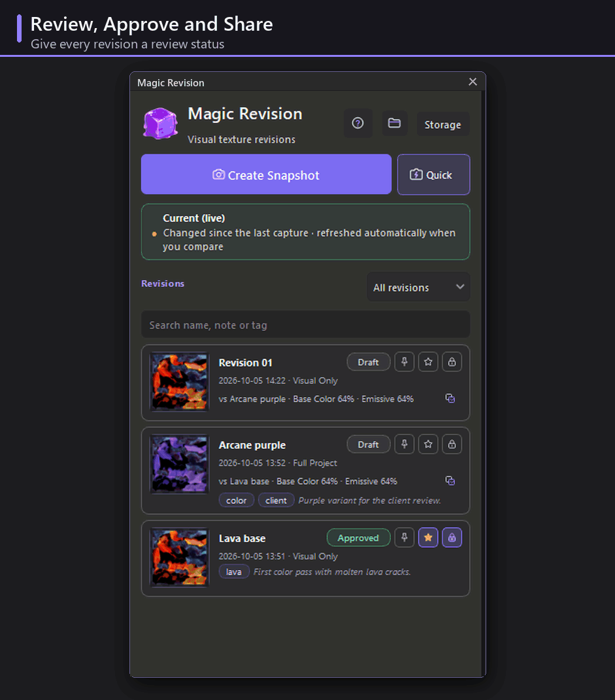Open the help question-mark icon
The image size is (615, 700).
tap(358, 124)
